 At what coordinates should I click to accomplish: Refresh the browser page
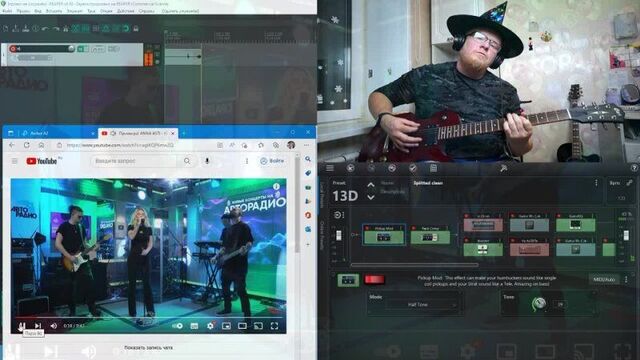tap(27, 145)
